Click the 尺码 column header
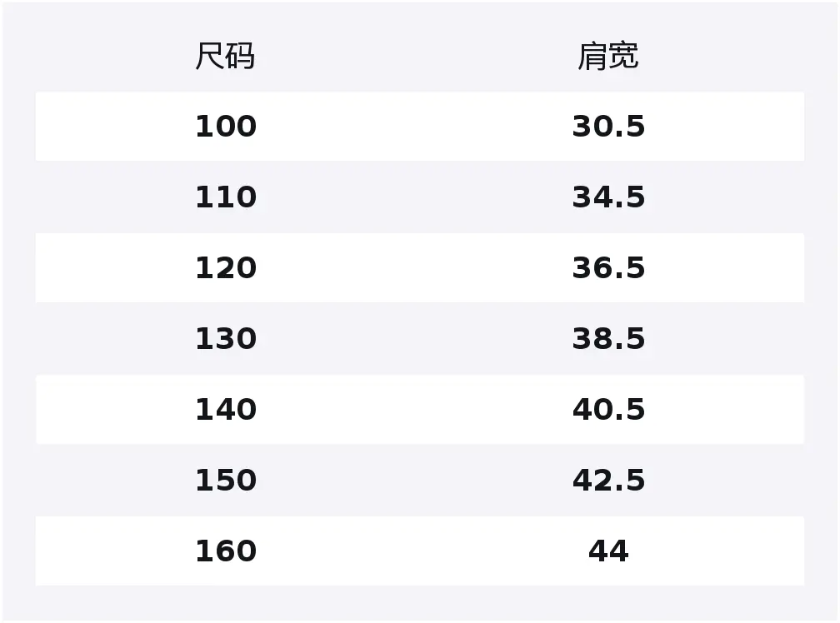 (x=225, y=57)
